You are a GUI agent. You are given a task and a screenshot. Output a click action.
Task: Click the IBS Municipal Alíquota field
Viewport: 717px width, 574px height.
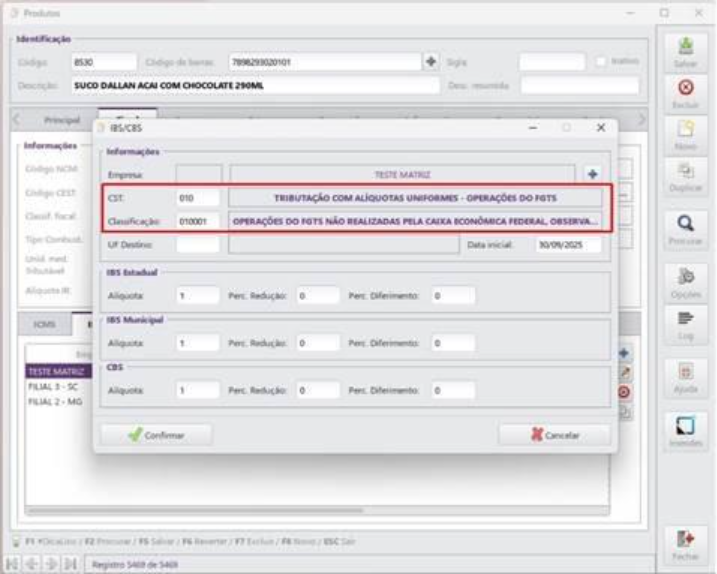198,343
